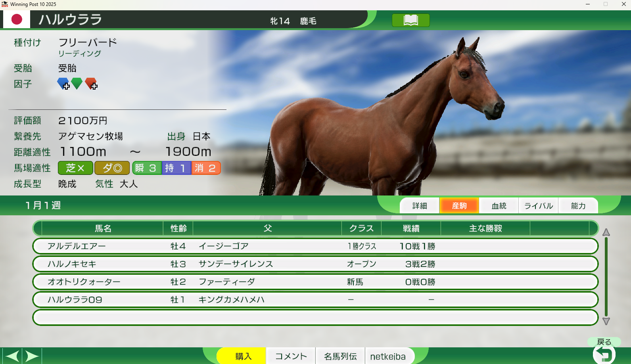631x364 pixels.
Task: Click the scroll up triangle arrow
Action: coord(606,232)
